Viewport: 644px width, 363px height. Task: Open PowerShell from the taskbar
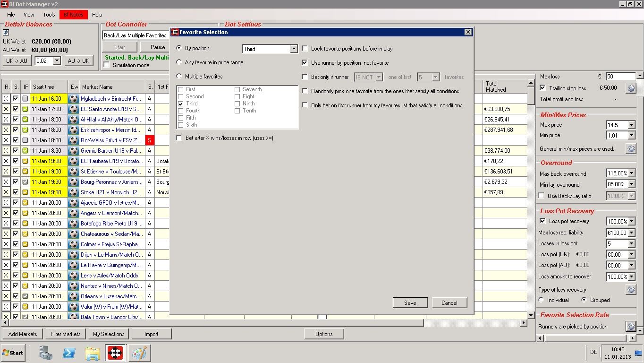coord(69,353)
